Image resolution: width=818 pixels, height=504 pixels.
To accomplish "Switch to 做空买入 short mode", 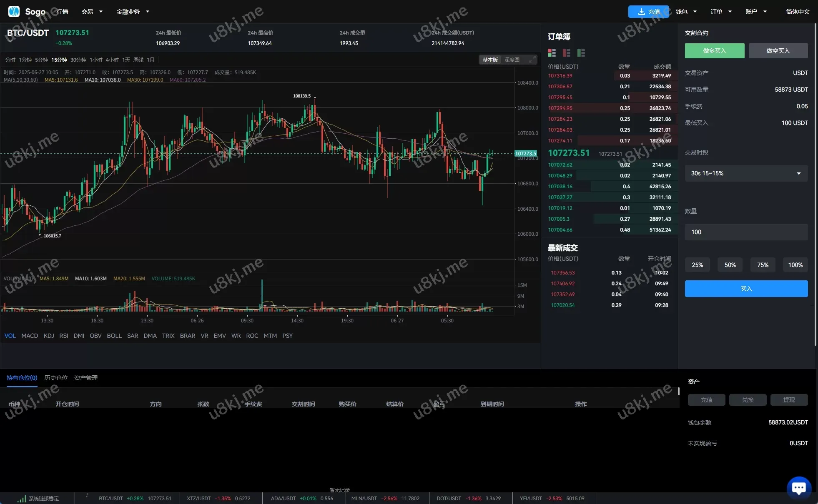I will coord(778,51).
